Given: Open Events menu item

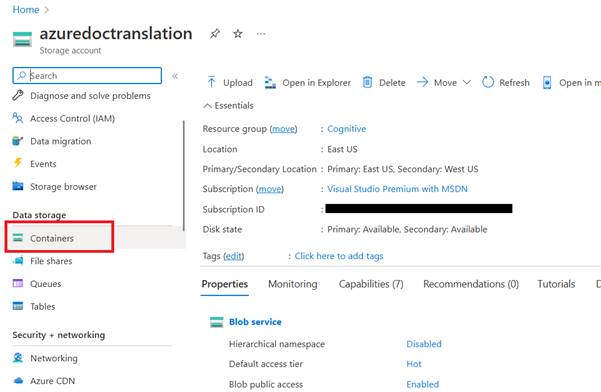Looking at the screenshot, I should pyautogui.click(x=43, y=164).
